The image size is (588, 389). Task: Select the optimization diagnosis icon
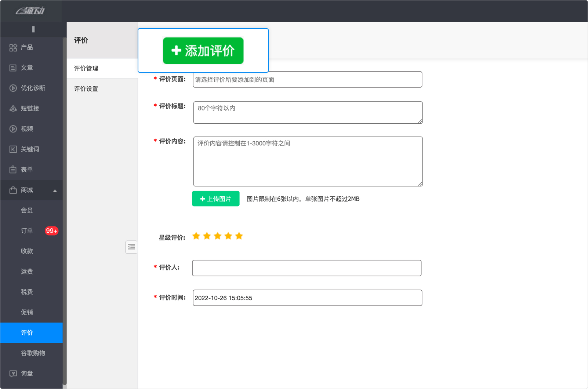coord(13,88)
